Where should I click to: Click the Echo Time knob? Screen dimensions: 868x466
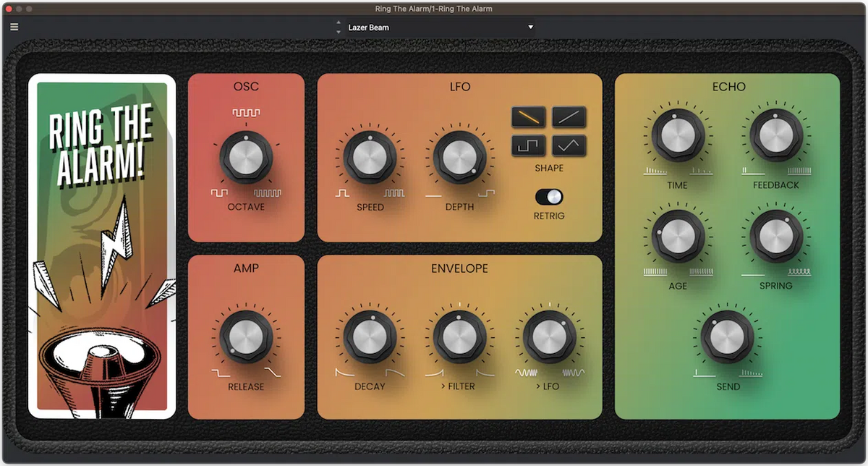678,136
